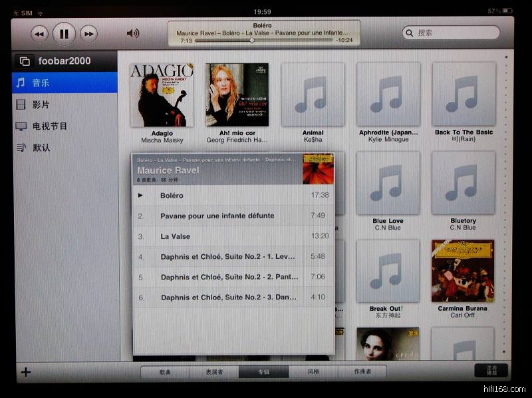Open the foobar2000 library switcher
The width and height of the screenshot is (532, 398).
point(25,61)
